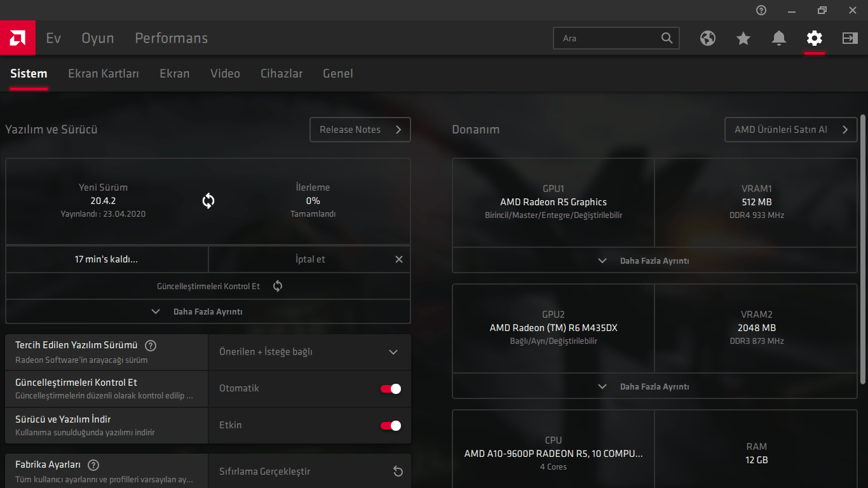This screenshot has width=868, height=488.
Task: Select the Cihazlar sub-tab
Action: (281, 74)
